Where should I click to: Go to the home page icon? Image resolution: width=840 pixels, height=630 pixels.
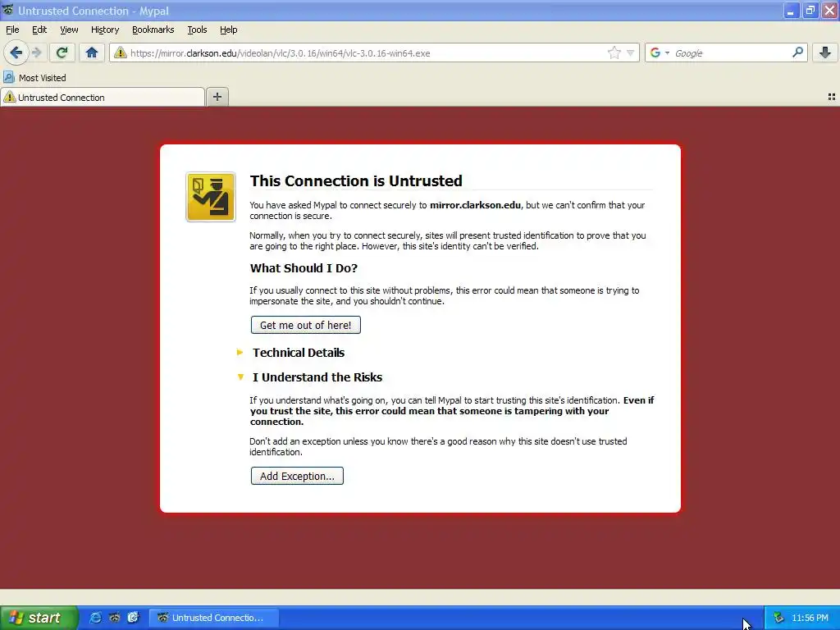pyautogui.click(x=92, y=52)
